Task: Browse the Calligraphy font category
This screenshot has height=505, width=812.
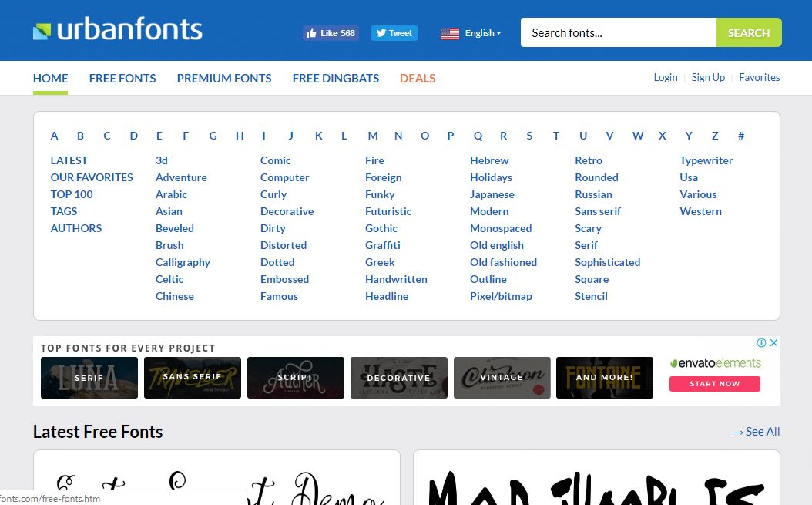Action: tap(183, 262)
